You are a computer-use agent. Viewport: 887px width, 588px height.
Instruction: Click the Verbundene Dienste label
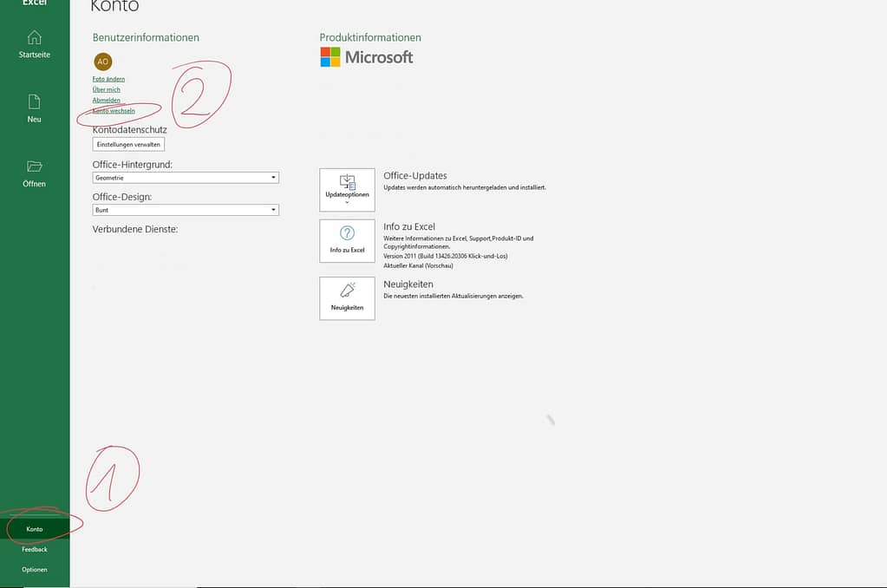135,229
